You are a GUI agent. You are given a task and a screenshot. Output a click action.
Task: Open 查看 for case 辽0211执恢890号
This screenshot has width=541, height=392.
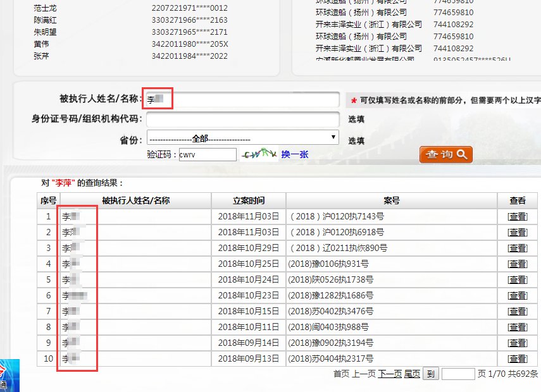(x=518, y=248)
